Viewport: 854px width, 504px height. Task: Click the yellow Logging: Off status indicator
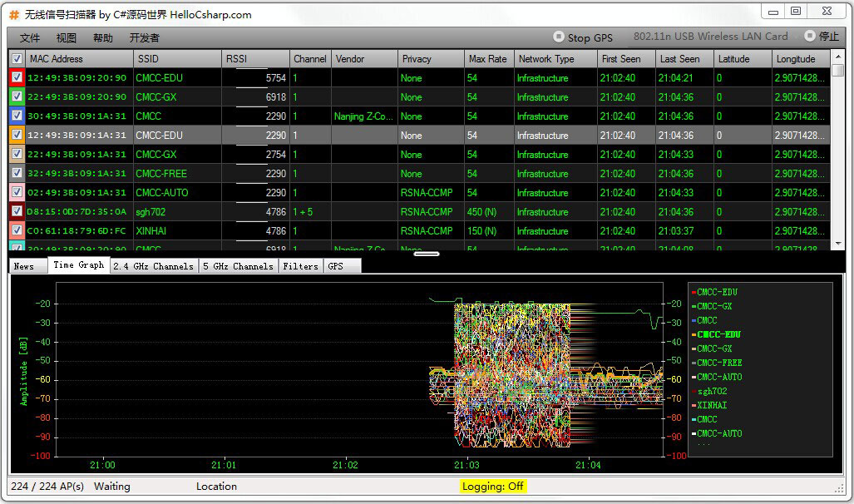pos(493,486)
